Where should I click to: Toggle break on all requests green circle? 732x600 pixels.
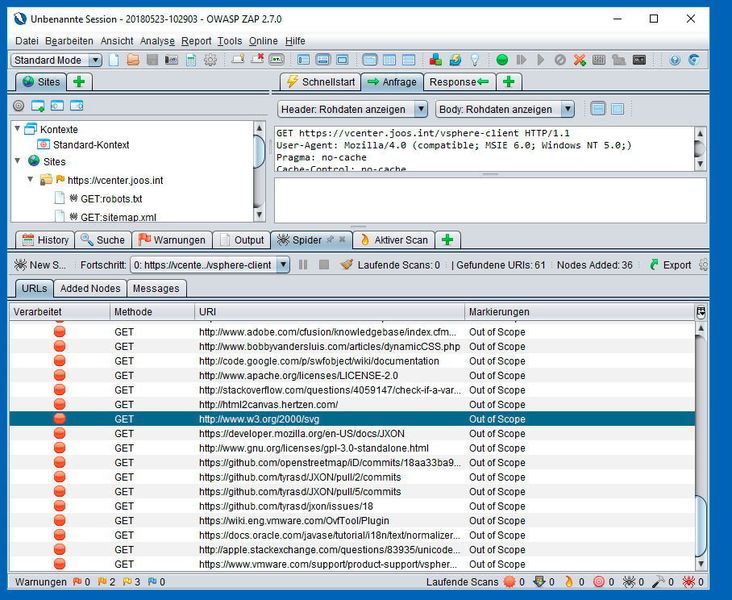click(x=502, y=60)
